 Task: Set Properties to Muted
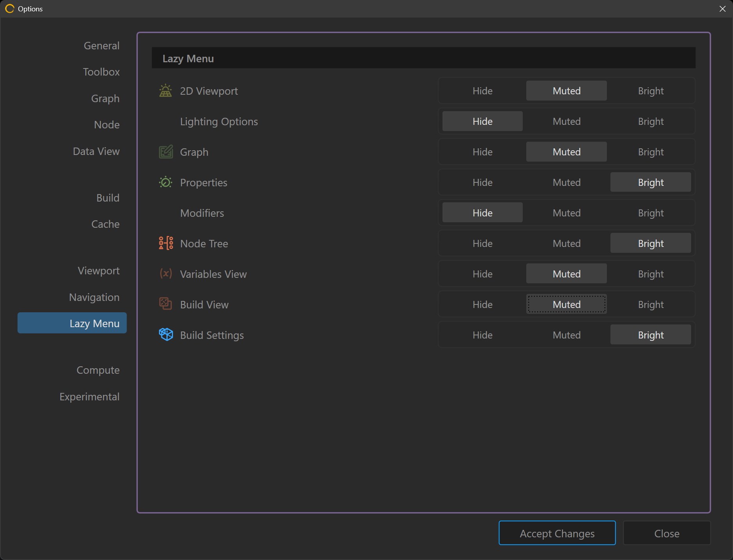tap(567, 182)
